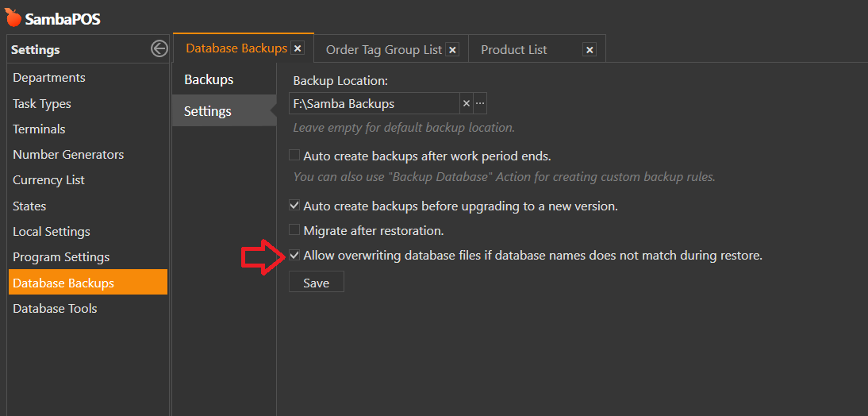This screenshot has width=868, height=416.
Task: Collapse the Settings panel with back arrow
Action: pos(159,49)
